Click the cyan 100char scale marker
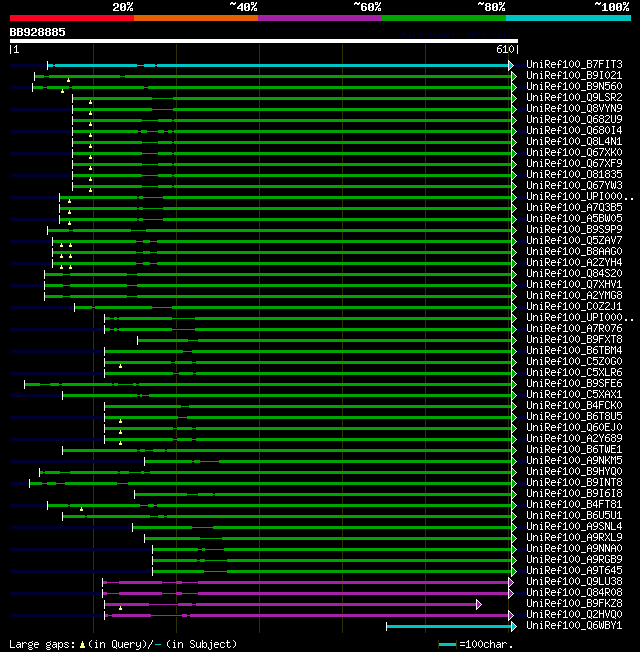 click(447, 645)
